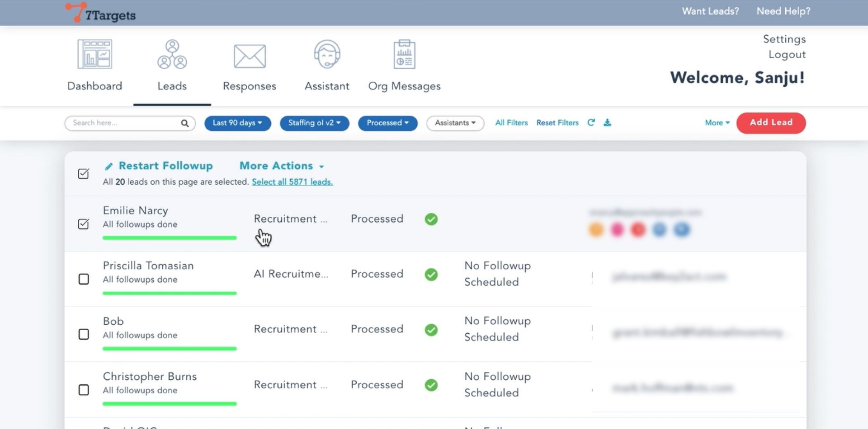This screenshot has height=429, width=868.
Task: Click the refresh icon beside Reset Filters
Action: click(591, 122)
